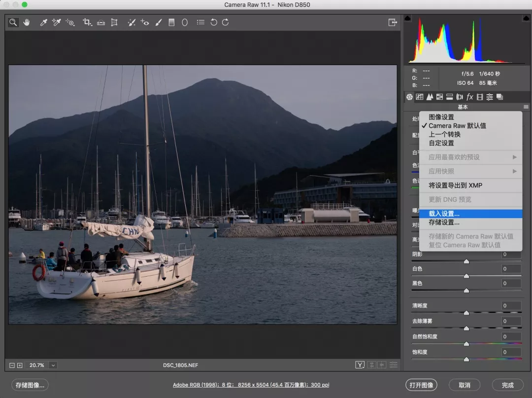Select the White Balance eyedropper tool
The width and height of the screenshot is (532, 398).
click(43, 22)
